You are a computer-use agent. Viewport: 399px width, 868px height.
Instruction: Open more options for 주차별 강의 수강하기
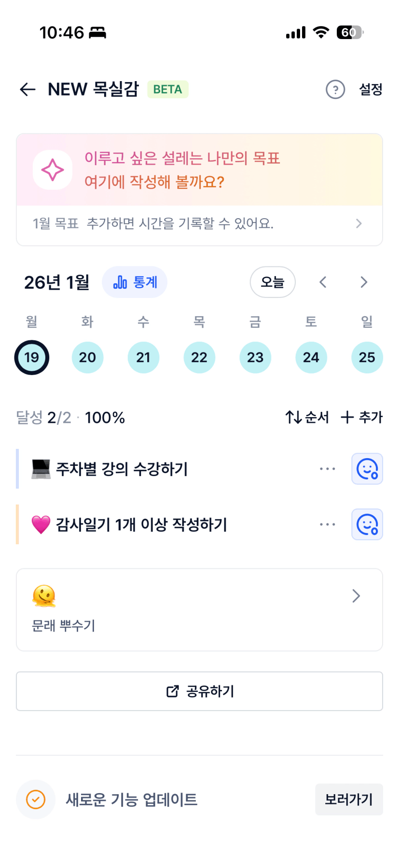327,469
